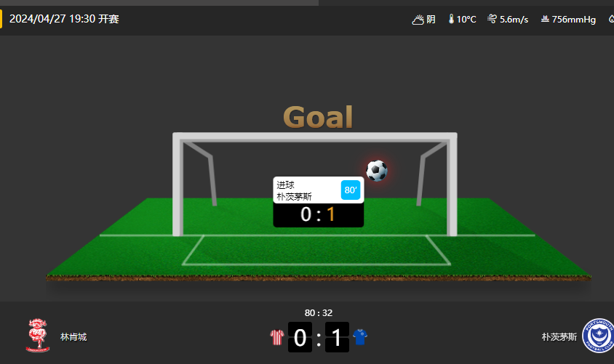
Task: Click the blue 80' minute badge
Action: [x=351, y=190]
